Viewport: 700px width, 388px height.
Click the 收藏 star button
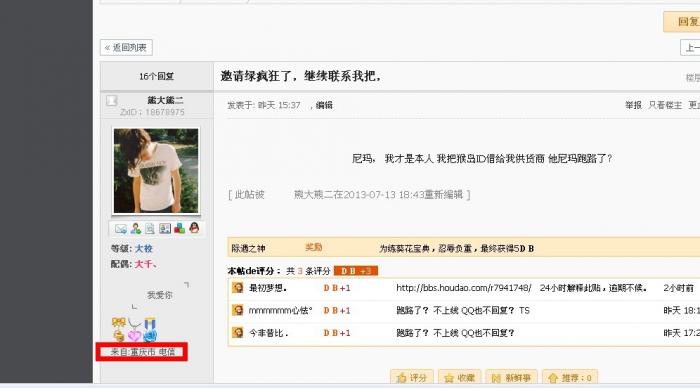pos(459,377)
